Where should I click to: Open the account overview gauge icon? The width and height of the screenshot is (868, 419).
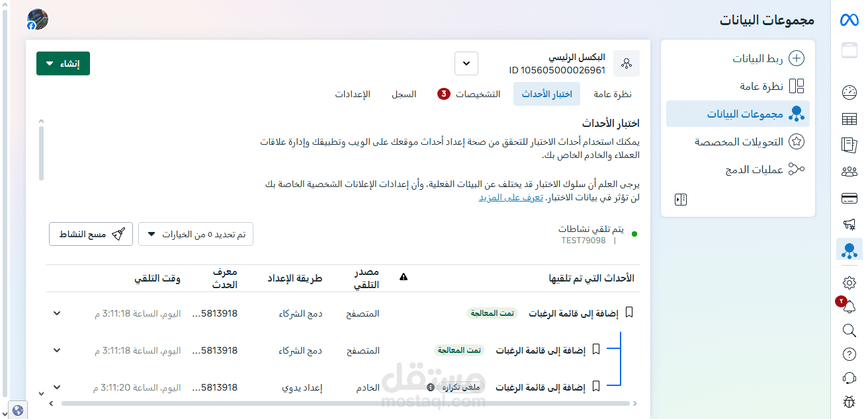point(849,93)
